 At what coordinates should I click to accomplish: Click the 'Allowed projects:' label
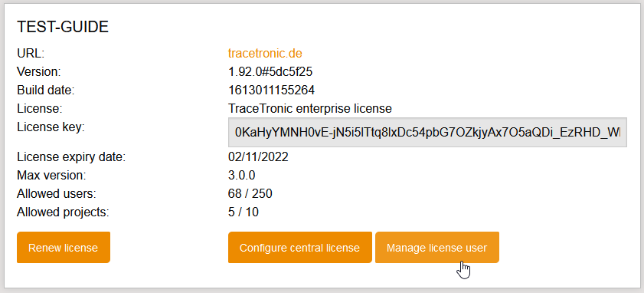pyautogui.click(x=64, y=212)
